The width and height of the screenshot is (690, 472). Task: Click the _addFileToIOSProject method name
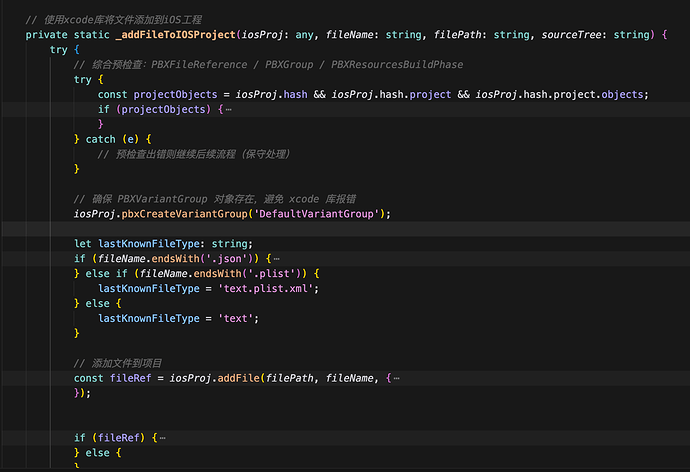pyautogui.click(x=176, y=35)
